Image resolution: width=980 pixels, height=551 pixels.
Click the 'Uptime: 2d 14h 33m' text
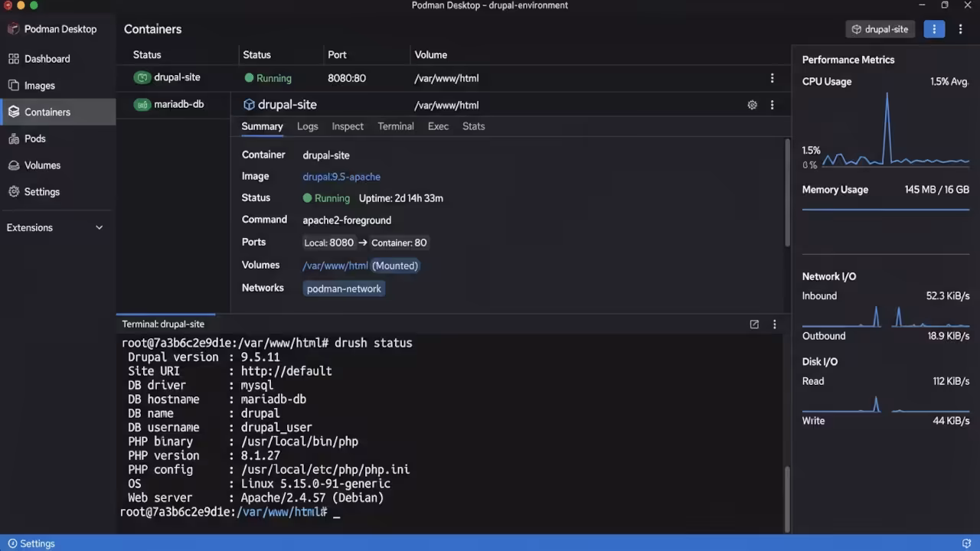click(401, 198)
